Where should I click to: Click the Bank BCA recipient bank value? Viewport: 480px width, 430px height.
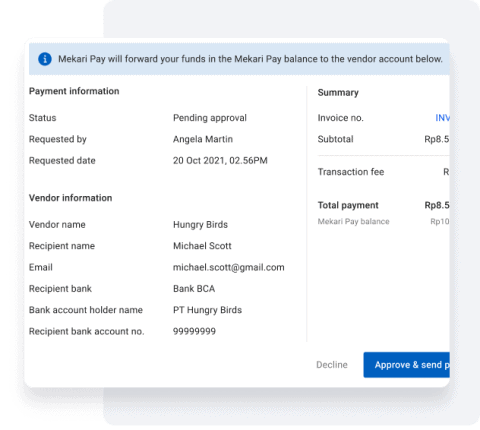pyautogui.click(x=194, y=289)
